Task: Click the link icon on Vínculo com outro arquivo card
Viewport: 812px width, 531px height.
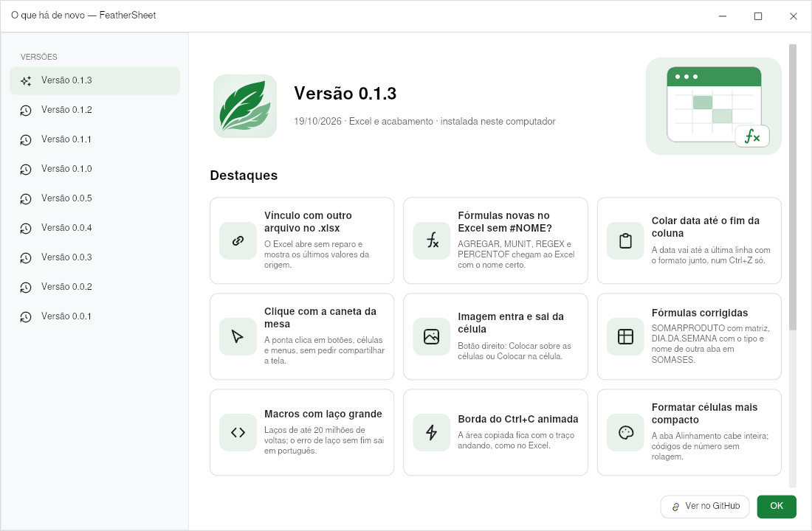Action: (238, 240)
